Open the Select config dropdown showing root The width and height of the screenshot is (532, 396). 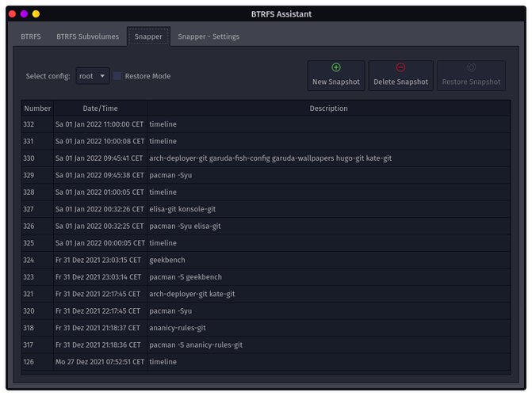(93, 76)
